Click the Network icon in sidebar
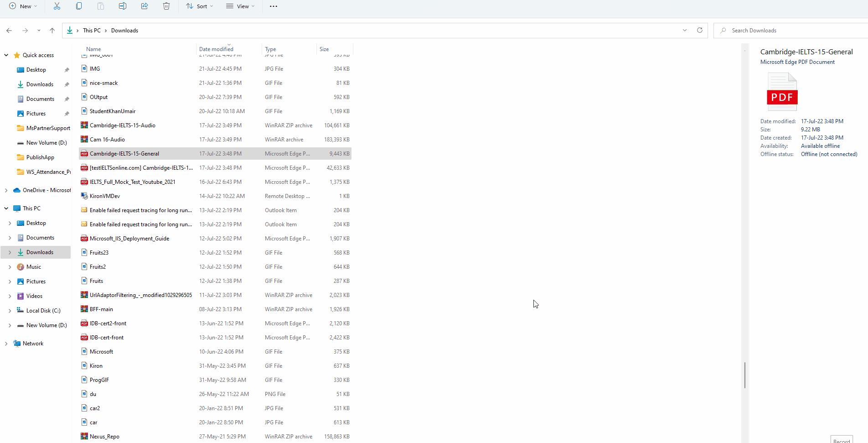This screenshot has width=868, height=443. point(17,344)
